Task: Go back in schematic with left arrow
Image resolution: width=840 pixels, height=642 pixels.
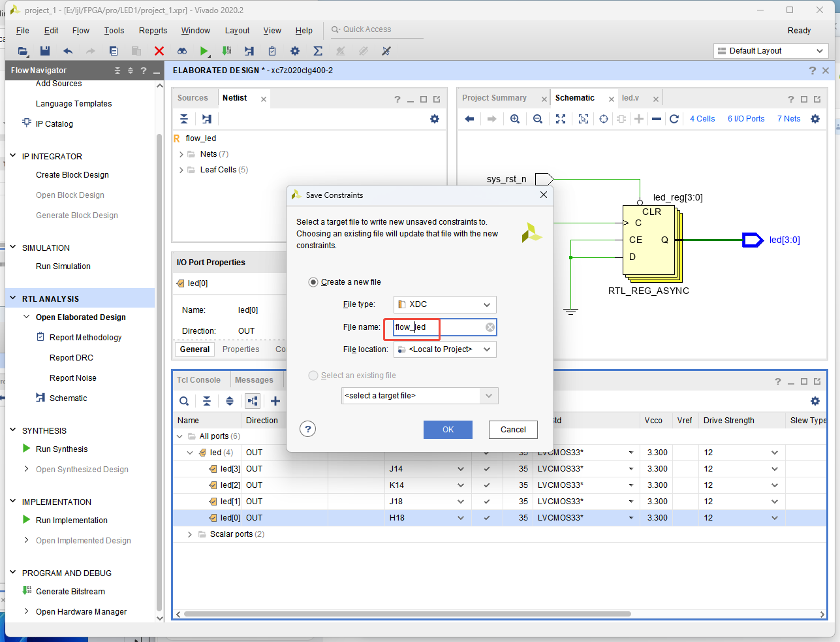Action: pyautogui.click(x=469, y=119)
